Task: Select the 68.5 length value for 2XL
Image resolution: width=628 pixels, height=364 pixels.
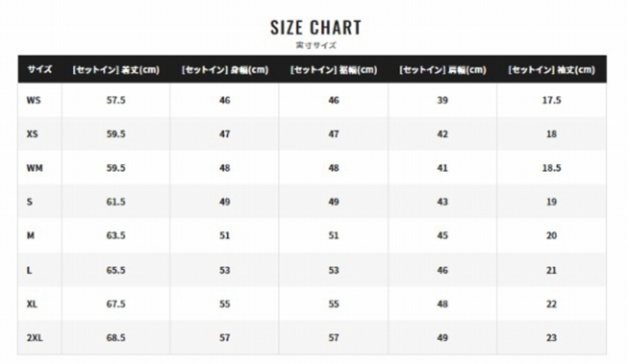Action: [116, 338]
